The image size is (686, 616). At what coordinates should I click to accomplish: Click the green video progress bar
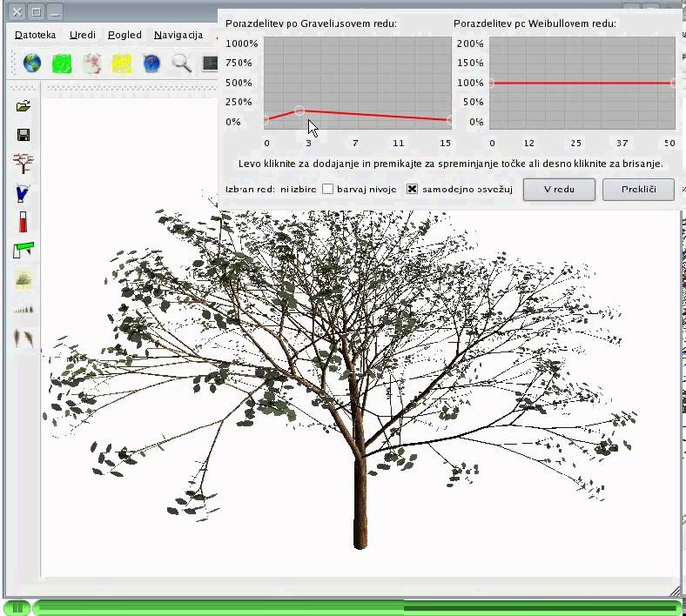357,607
